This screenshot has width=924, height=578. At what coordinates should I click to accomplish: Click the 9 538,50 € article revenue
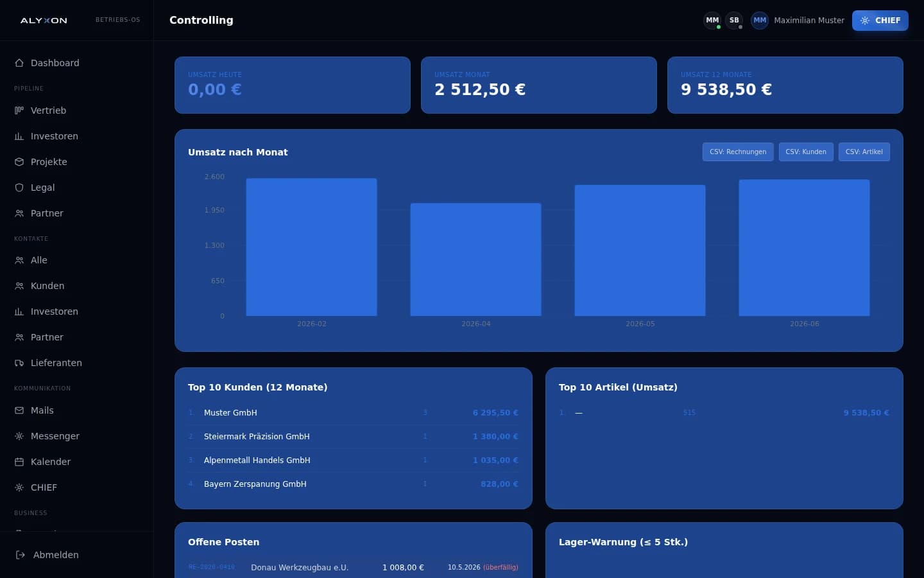(x=866, y=413)
